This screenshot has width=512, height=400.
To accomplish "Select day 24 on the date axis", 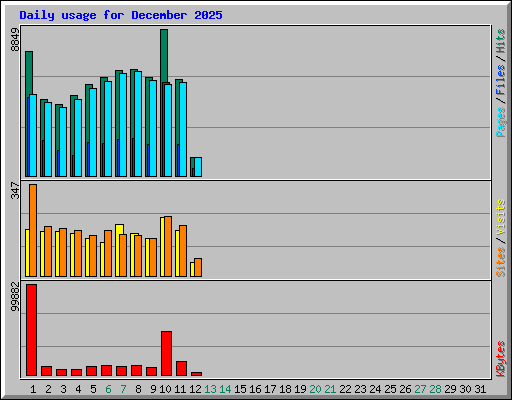I will pyautogui.click(x=375, y=389).
